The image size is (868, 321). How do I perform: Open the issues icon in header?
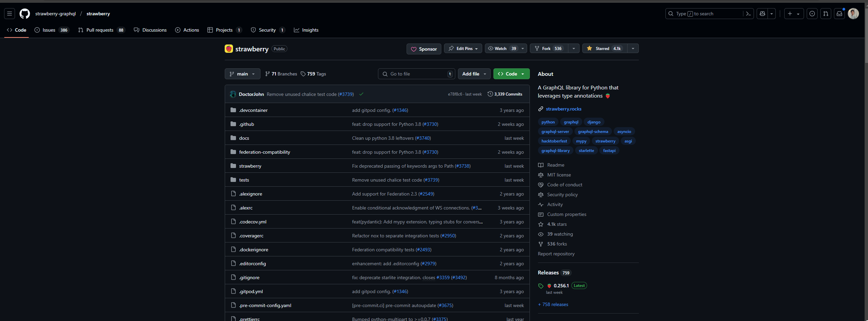tap(812, 14)
